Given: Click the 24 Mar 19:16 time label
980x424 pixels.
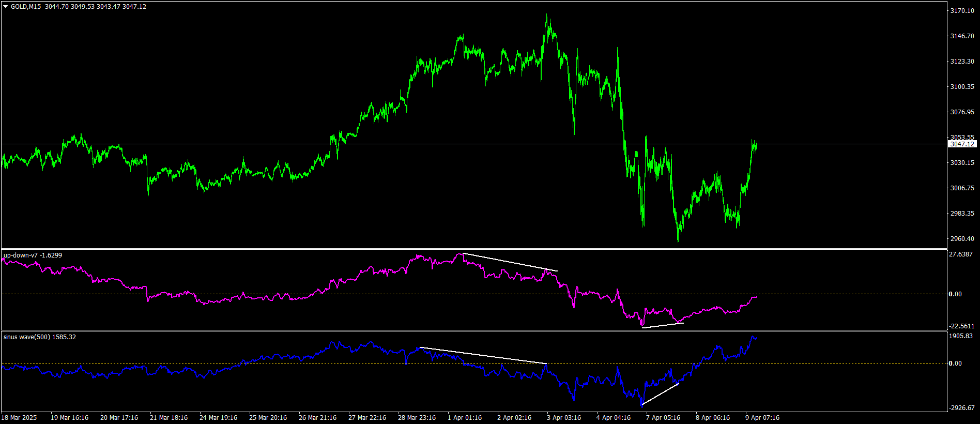Looking at the screenshot, I should click(218, 418).
